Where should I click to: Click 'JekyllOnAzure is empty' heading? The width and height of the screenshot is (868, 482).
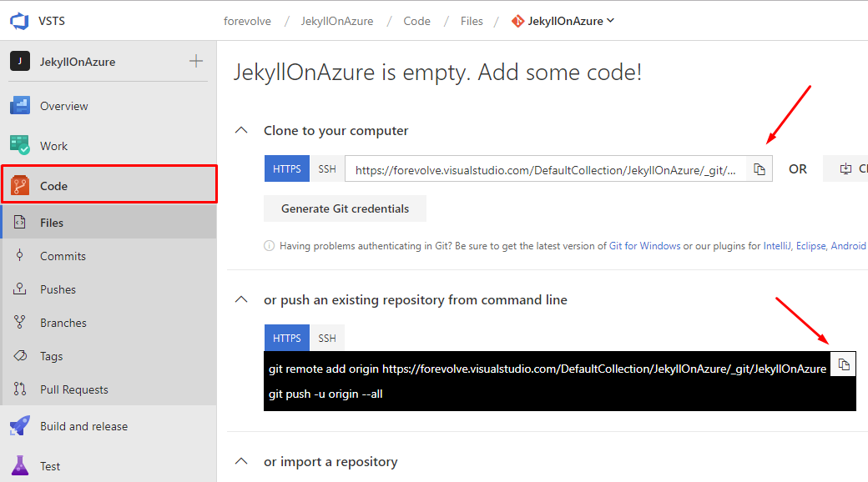coord(437,73)
